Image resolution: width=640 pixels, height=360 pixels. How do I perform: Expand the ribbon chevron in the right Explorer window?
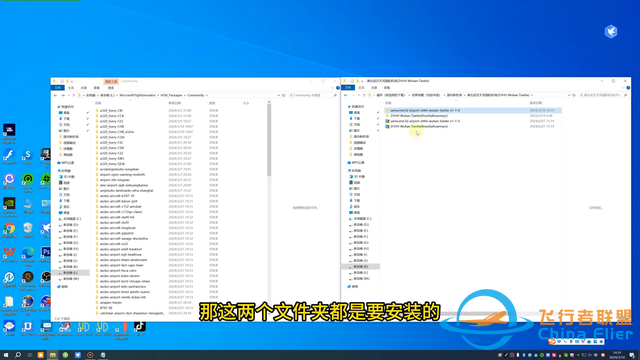[623, 88]
